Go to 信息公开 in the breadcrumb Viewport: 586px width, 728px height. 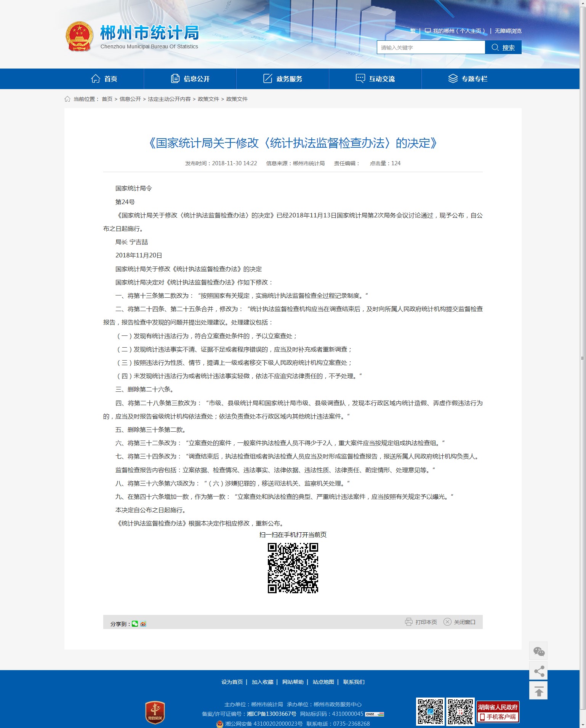[130, 99]
